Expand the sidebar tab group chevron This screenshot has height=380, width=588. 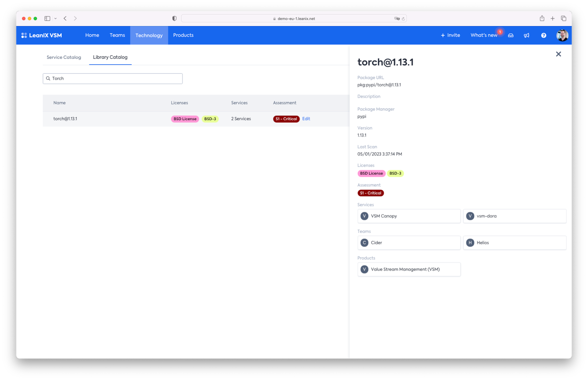55,18
